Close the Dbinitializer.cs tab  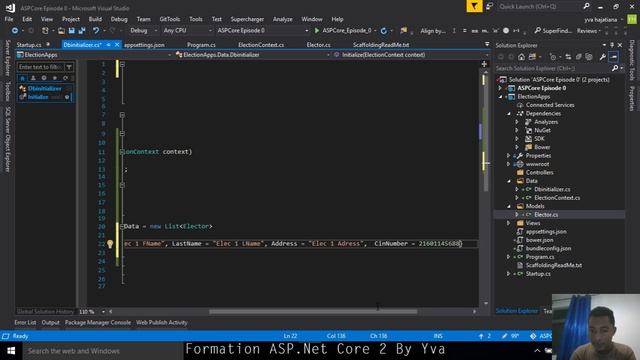click(x=117, y=44)
